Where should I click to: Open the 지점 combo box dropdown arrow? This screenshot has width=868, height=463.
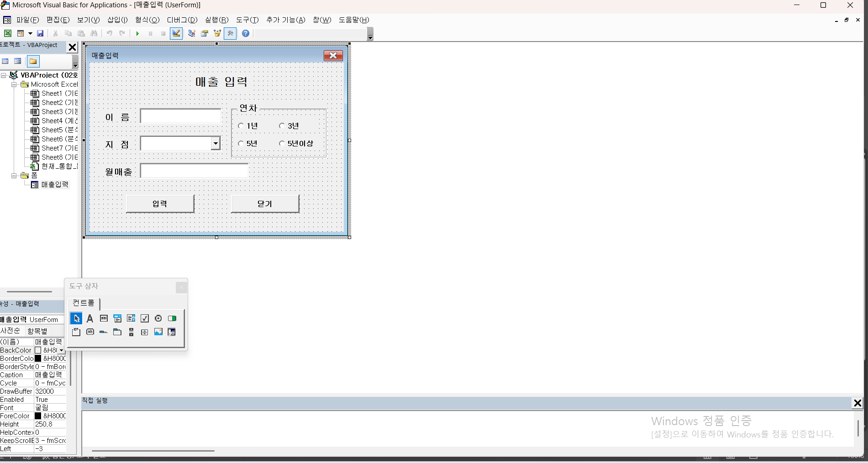(x=216, y=144)
